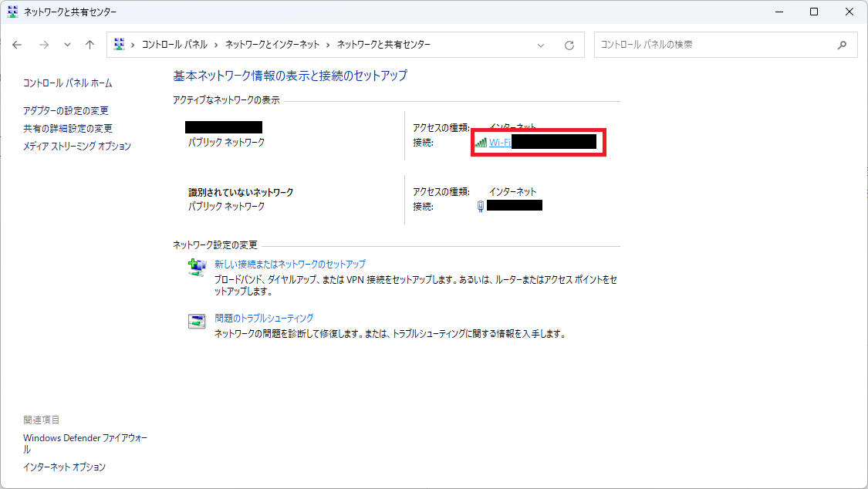Maximize the window

(x=814, y=12)
